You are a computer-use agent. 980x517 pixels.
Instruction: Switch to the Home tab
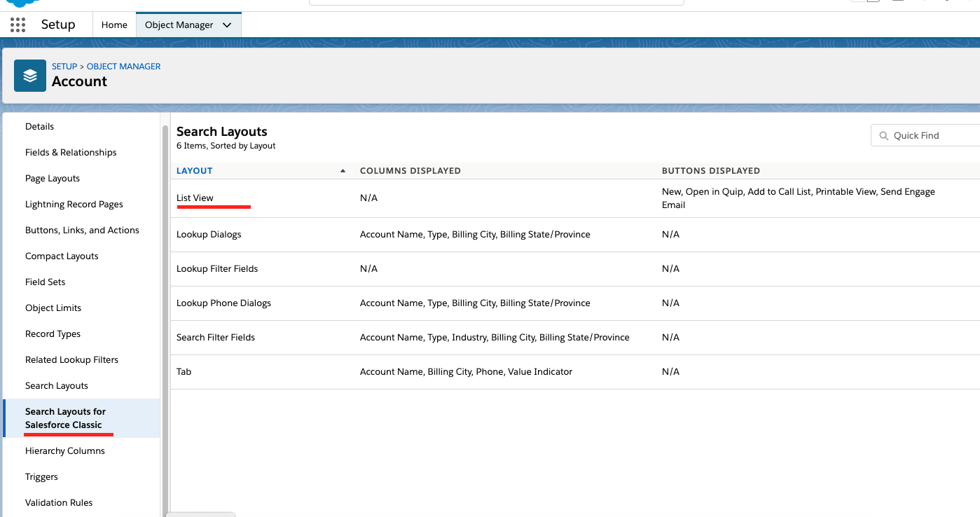coord(114,25)
